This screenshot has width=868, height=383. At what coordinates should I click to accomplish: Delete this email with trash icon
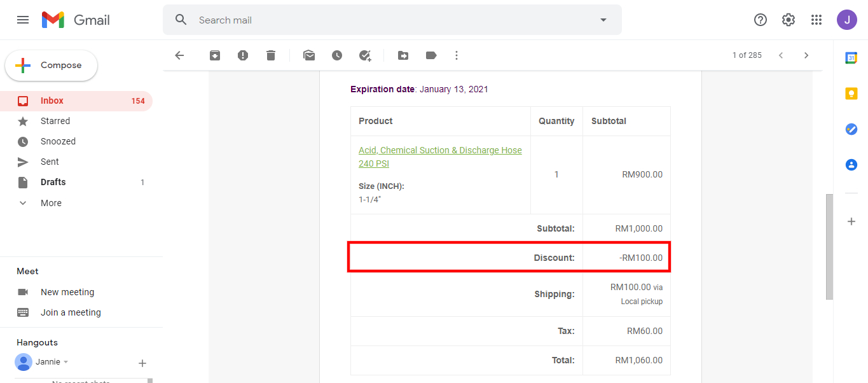271,55
